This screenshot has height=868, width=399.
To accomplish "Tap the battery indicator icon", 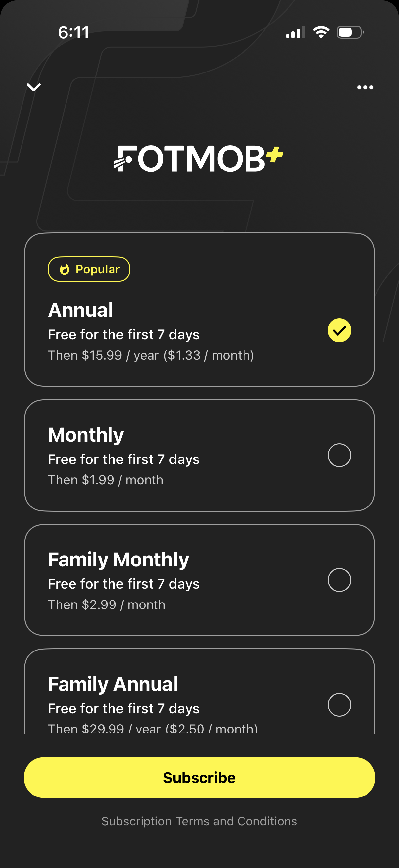I will point(350,32).
